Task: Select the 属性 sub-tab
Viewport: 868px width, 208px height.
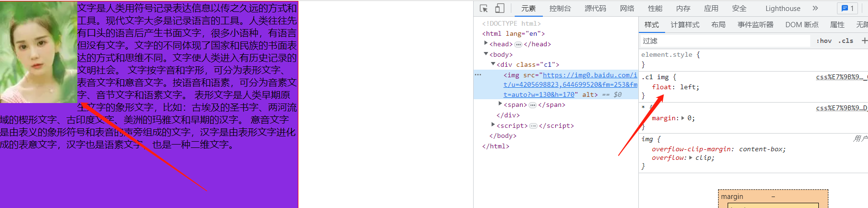Action: [837, 25]
